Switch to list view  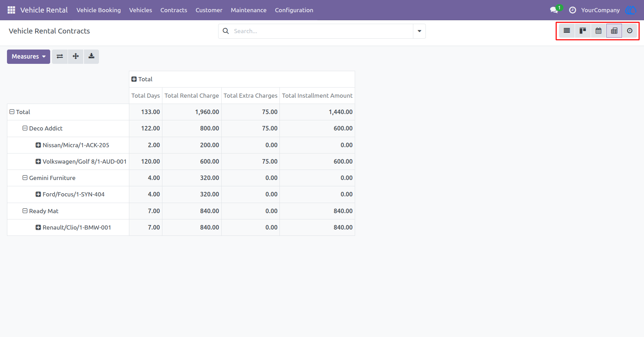(567, 31)
